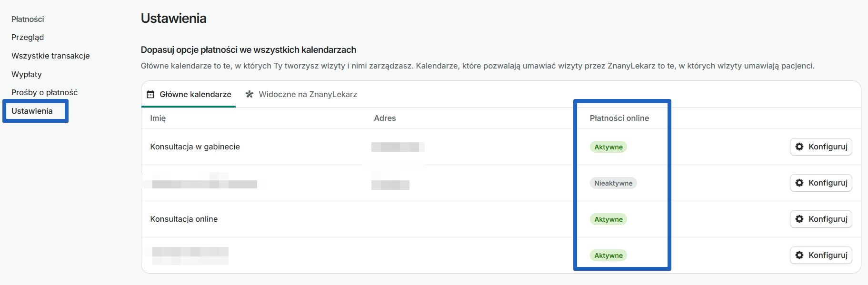Click the Płatności online column header

[x=619, y=118]
